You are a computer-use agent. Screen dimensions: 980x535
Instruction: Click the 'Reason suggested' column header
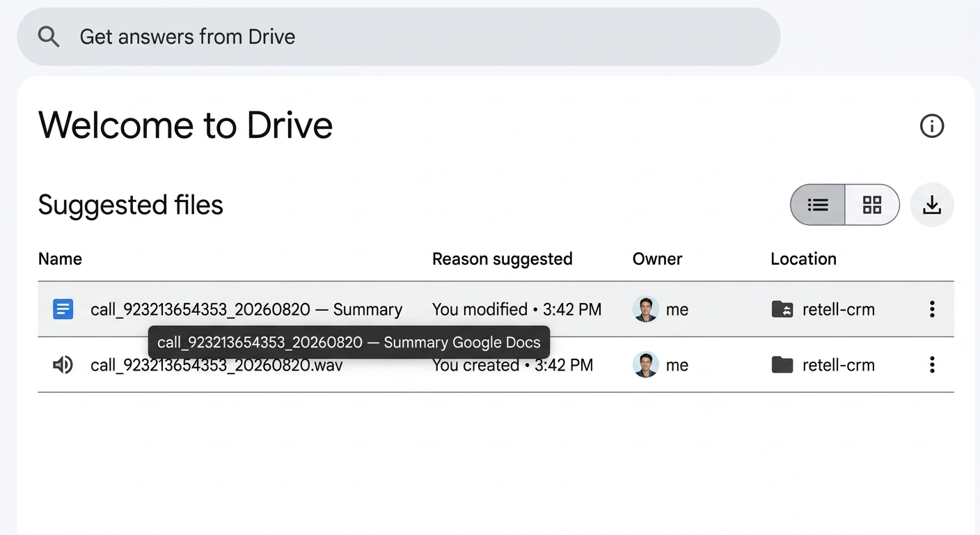tap(502, 259)
